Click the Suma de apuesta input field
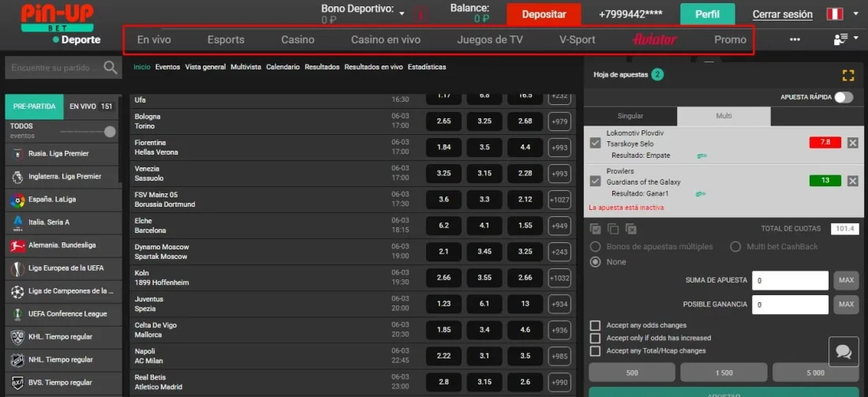 click(x=790, y=281)
